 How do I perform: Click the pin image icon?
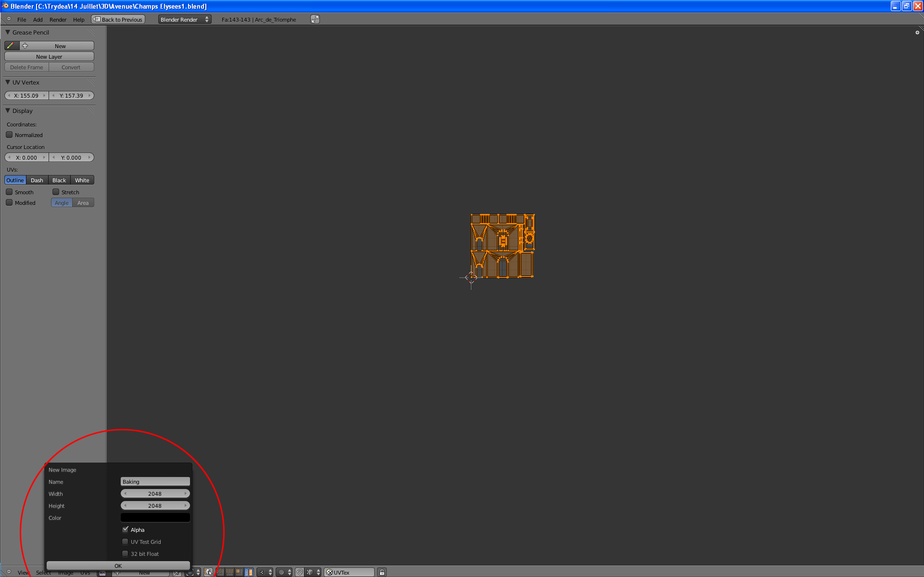(177, 572)
